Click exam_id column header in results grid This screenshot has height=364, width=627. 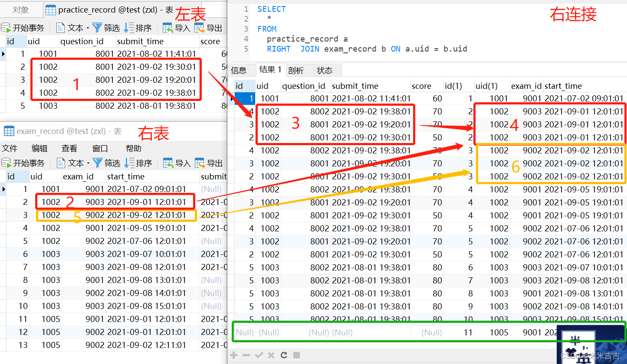click(x=526, y=86)
